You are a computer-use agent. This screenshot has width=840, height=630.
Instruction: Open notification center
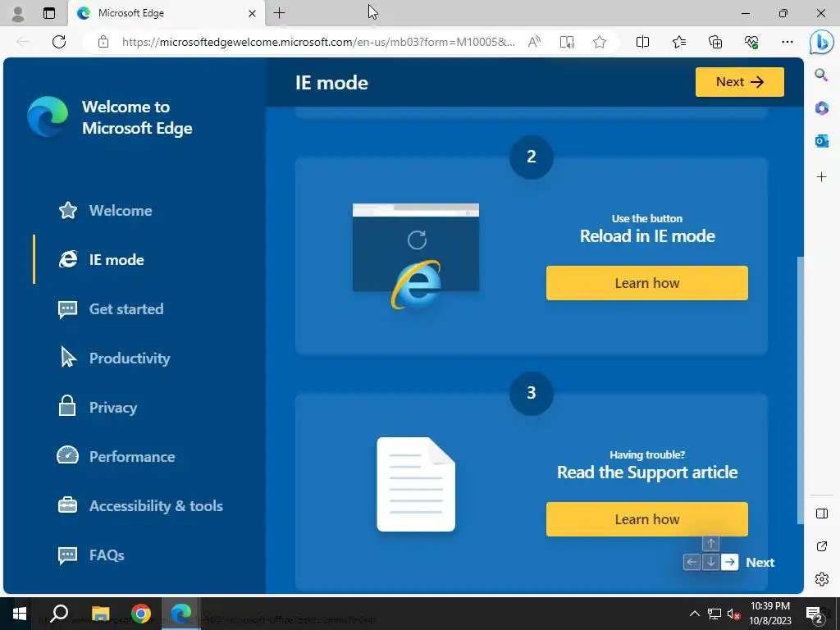coord(815,614)
